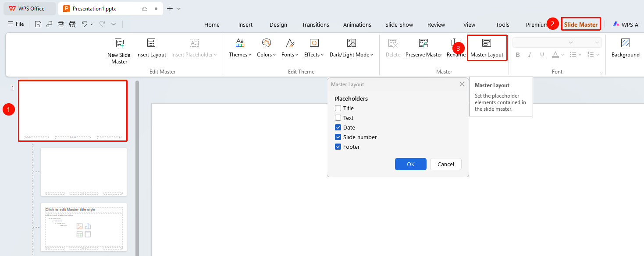
Task: Click the cloud sync icon on document tab
Action: pos(145,9)
